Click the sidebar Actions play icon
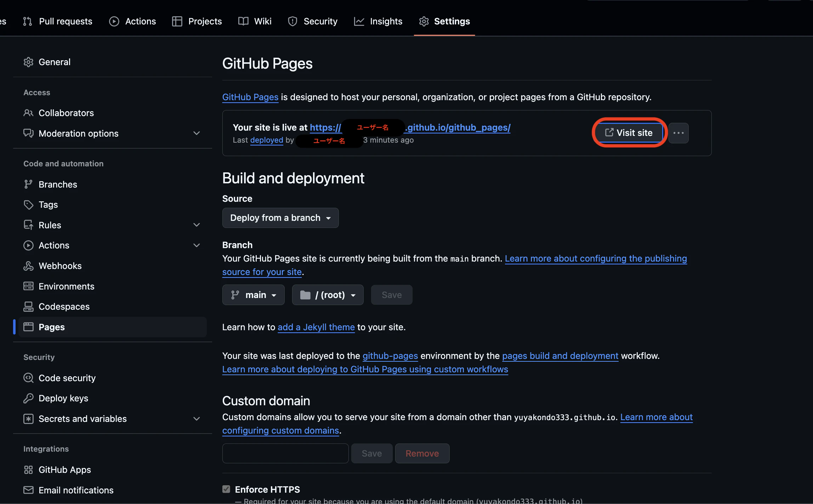Image resolution: width=813 pixels, height=504 pixels. point(28,245)
